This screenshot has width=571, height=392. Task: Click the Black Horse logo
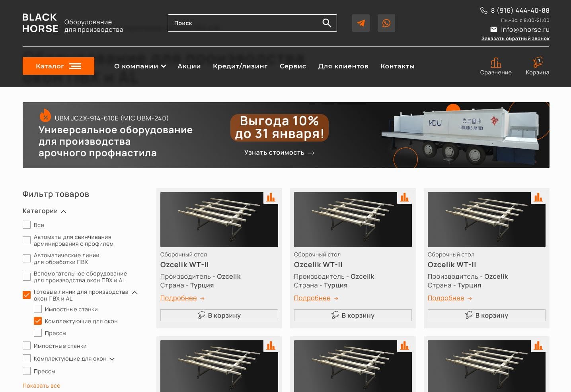pyautogui.click(x=40, y=23)
